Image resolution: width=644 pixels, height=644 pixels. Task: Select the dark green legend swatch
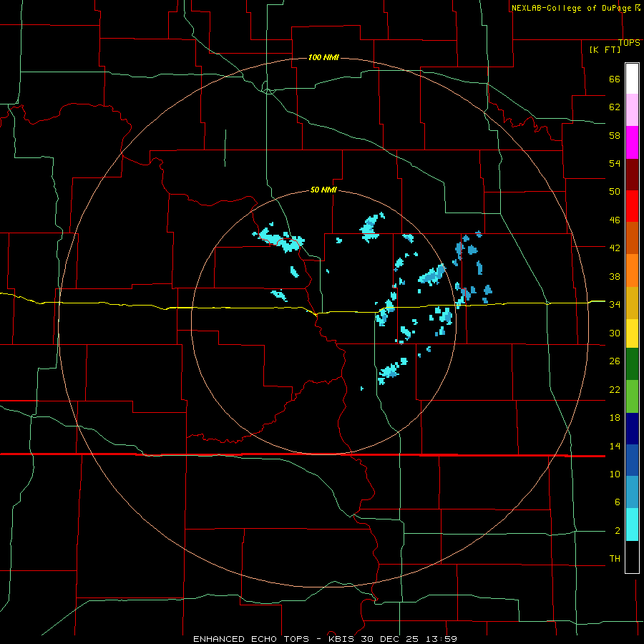coord(632,364)
